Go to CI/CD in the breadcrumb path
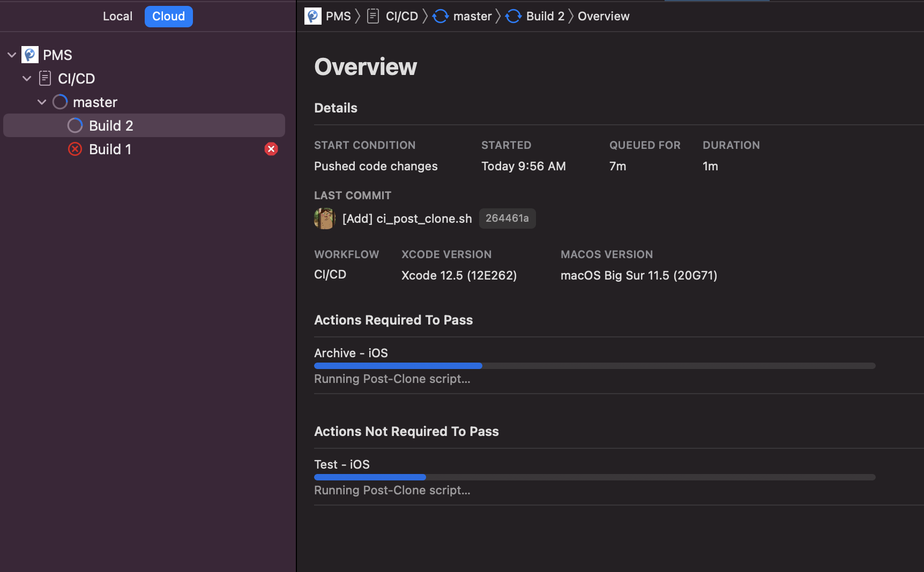Image resolution: width=924 pixels, height=572 pixels. point(402,16)
